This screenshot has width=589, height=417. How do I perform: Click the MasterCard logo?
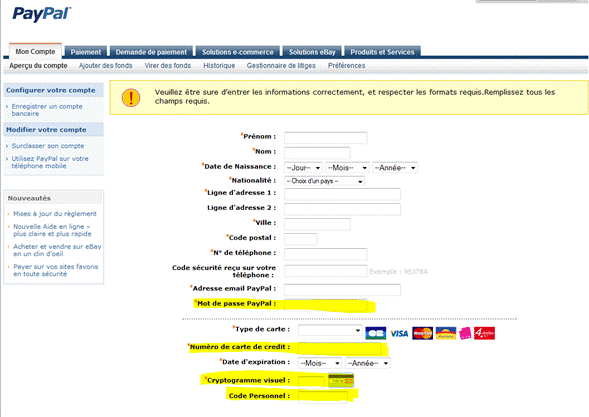[x=422, y=333]
